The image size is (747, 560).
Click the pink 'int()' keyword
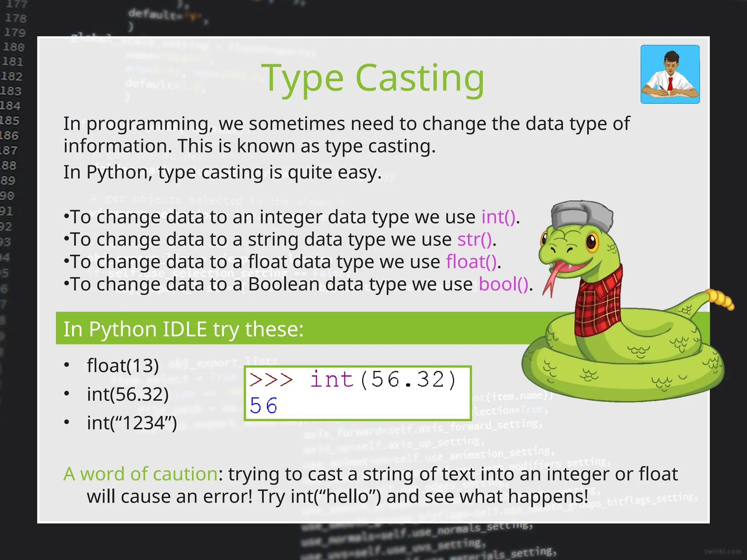[x=499, y=217]
